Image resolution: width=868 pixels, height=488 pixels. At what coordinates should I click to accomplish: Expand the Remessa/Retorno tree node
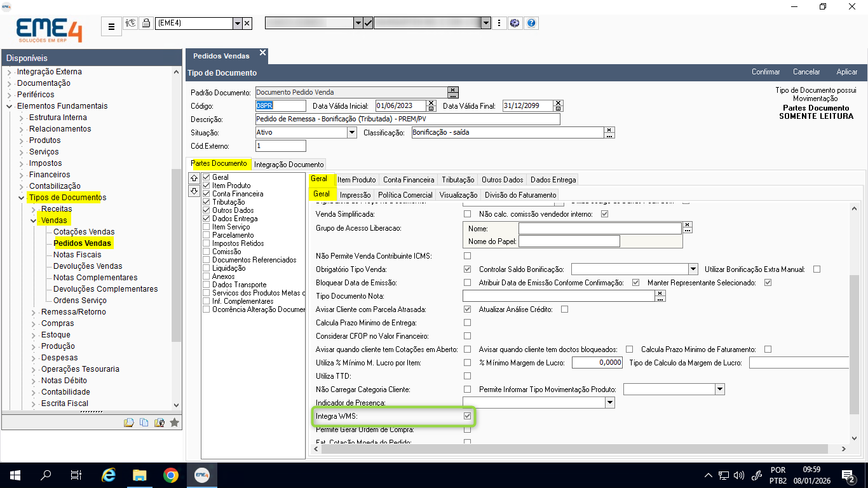click(x=33, y=312)
